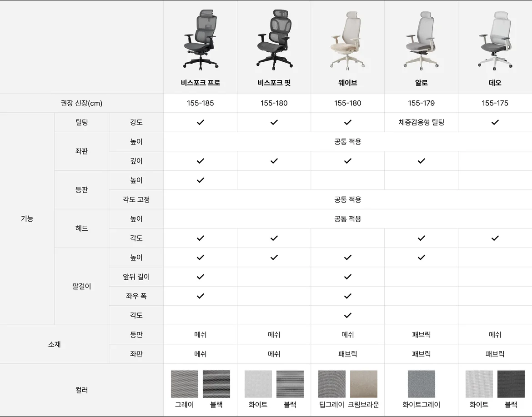
Task: Click 알로 팔걸이 높이 checkmark
Action: [x=422, y=258]
